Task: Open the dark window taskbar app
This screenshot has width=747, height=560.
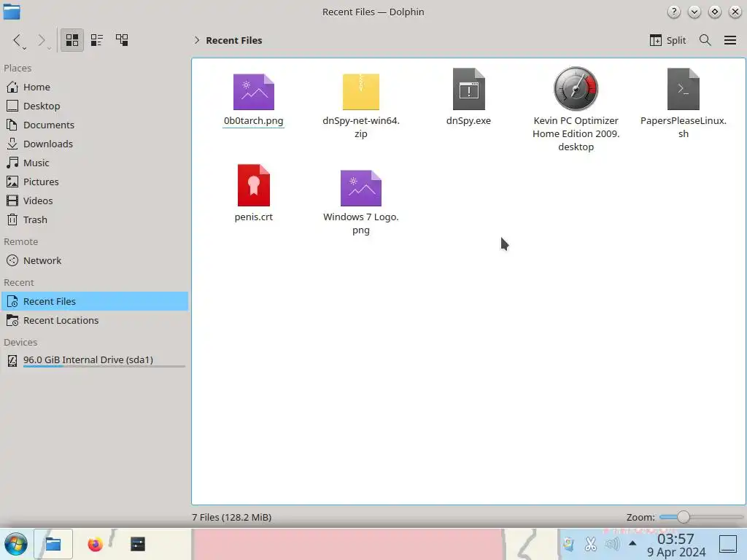Action: 138,544
